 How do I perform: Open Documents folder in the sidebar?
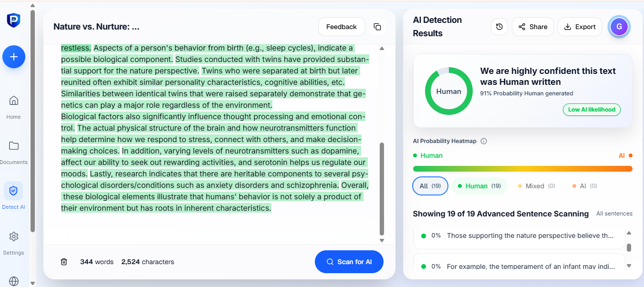click(x=14, y=152)
